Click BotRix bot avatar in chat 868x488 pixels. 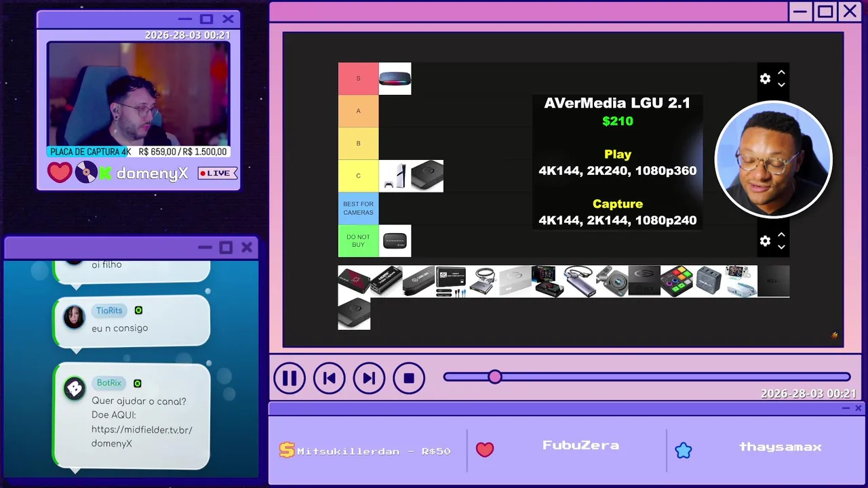74,388
